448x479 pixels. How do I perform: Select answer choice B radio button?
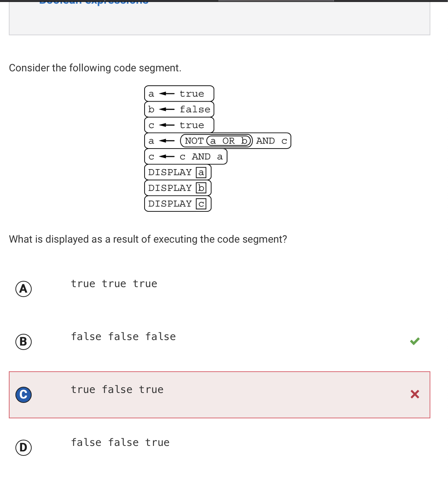click(24, 342)
